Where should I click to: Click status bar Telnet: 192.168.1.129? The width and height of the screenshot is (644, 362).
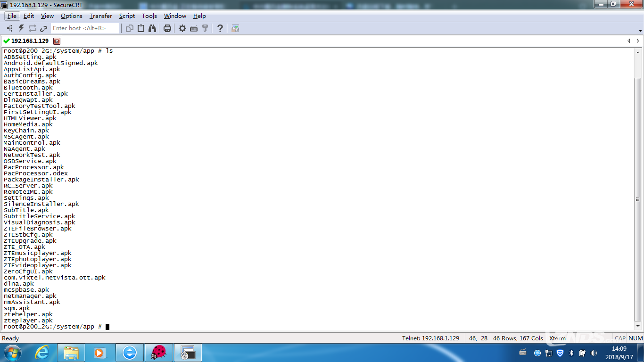tap(430, 338)
